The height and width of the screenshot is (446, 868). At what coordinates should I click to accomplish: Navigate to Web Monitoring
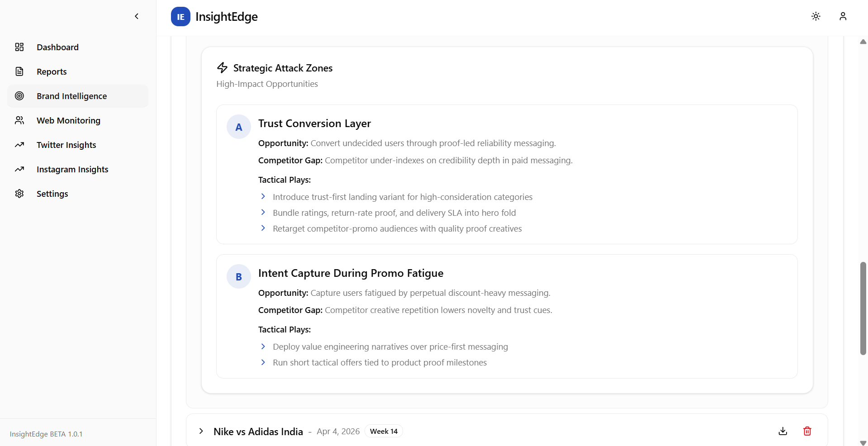click(x=68, y=120)
